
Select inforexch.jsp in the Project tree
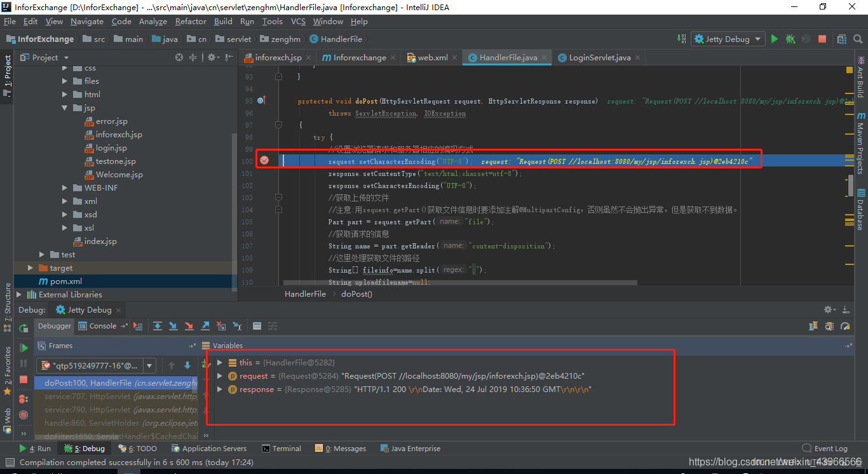(x=119, y=135)
